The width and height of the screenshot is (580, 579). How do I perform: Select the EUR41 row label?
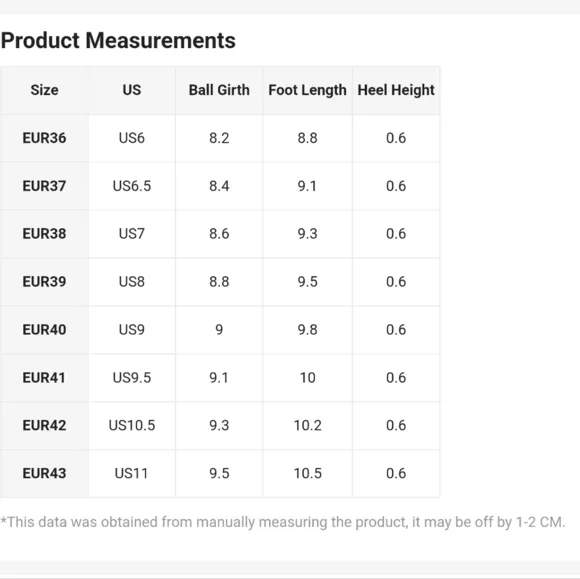(44, 378)
